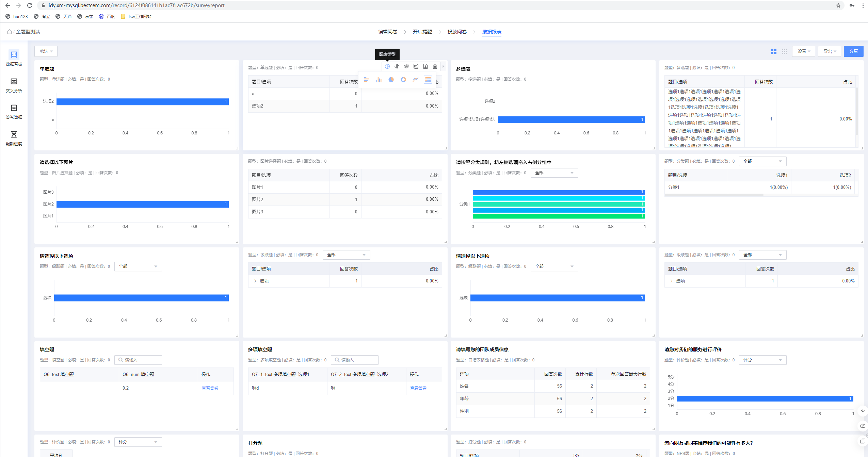Image resolution: width=868 pixels, height=457 pixels.
Task: Select vertical column chart type
Action: pyautogui.click(x=379, y=80)
